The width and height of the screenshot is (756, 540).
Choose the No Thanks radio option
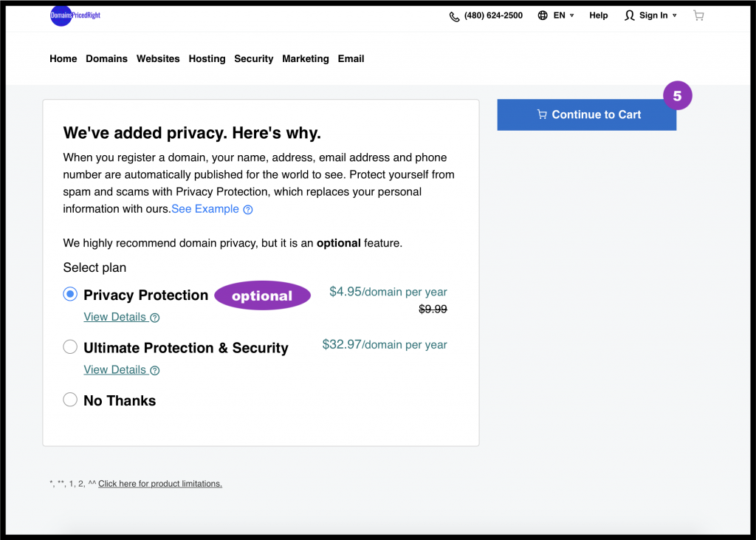pos(70,400)
